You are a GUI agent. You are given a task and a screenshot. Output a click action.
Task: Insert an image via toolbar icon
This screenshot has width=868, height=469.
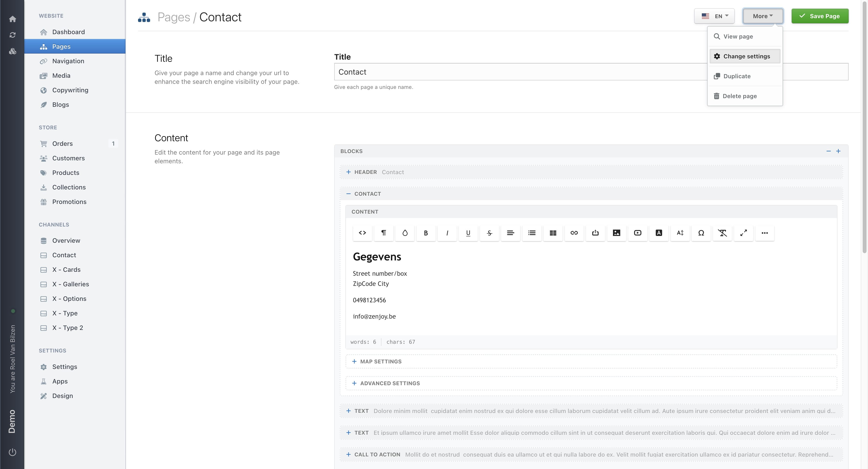(616, 233)
